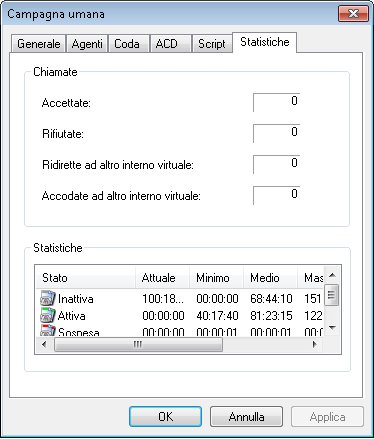Switch to the Coda tab
Screen dimensions: 374x439
(128, 44)
